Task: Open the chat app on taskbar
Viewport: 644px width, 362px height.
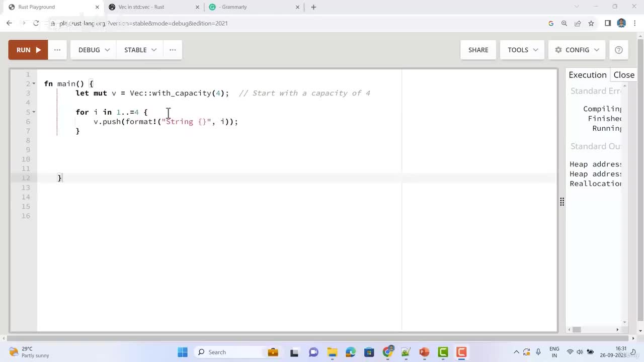Action: pyautogui.click(x=313, y=352)
